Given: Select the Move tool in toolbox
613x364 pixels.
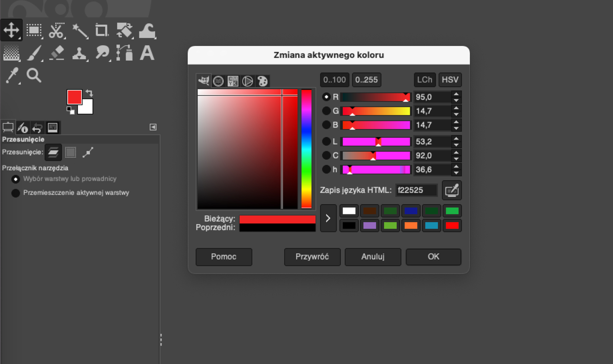Looking at the screenshot, I should [11, 30].
